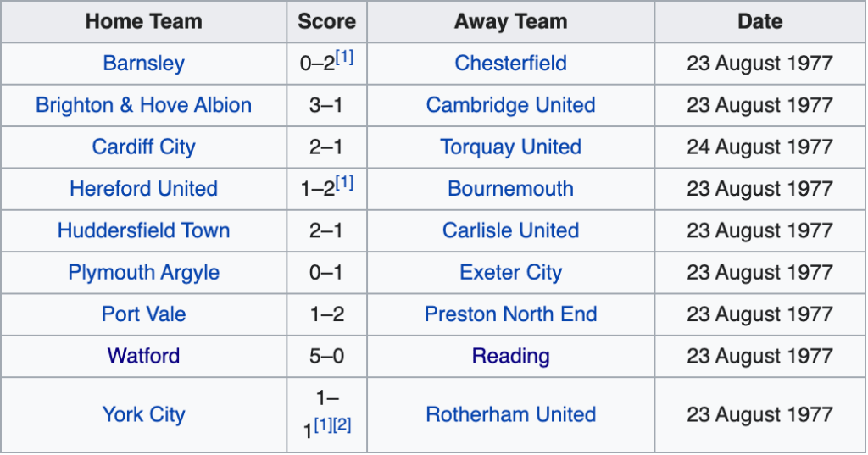
Task: Follow the Rotherham United link
Action: click(510, 414)
